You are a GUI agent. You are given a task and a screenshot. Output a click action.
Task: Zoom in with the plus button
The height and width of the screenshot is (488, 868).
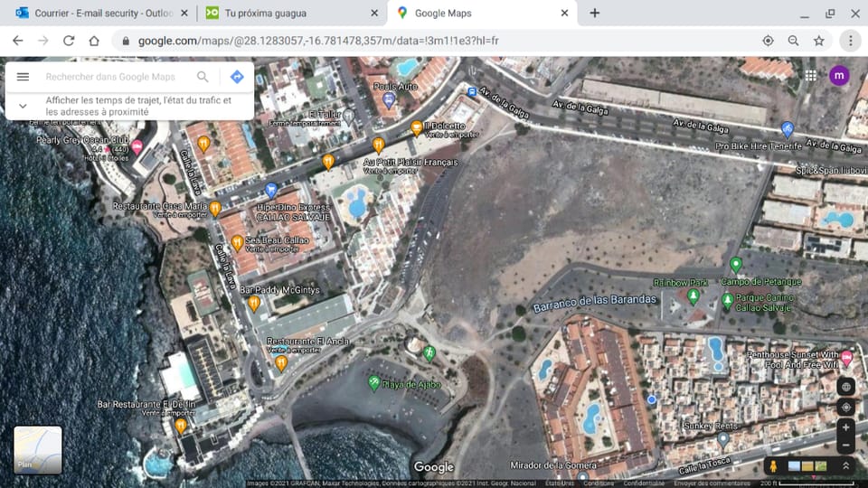pos(845,427)
